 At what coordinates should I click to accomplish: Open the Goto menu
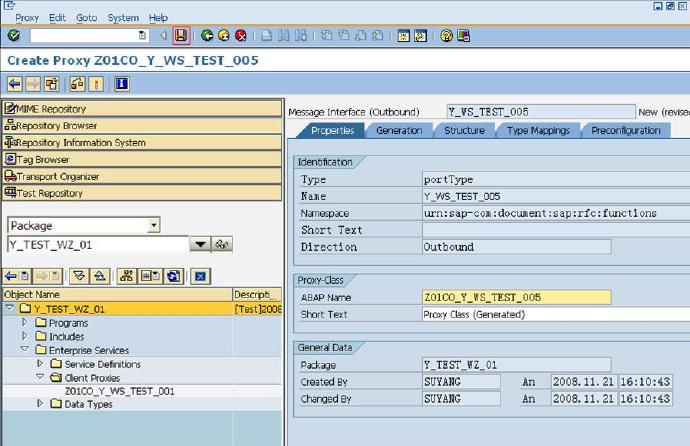pyautogui.click(x=87, y=18)
